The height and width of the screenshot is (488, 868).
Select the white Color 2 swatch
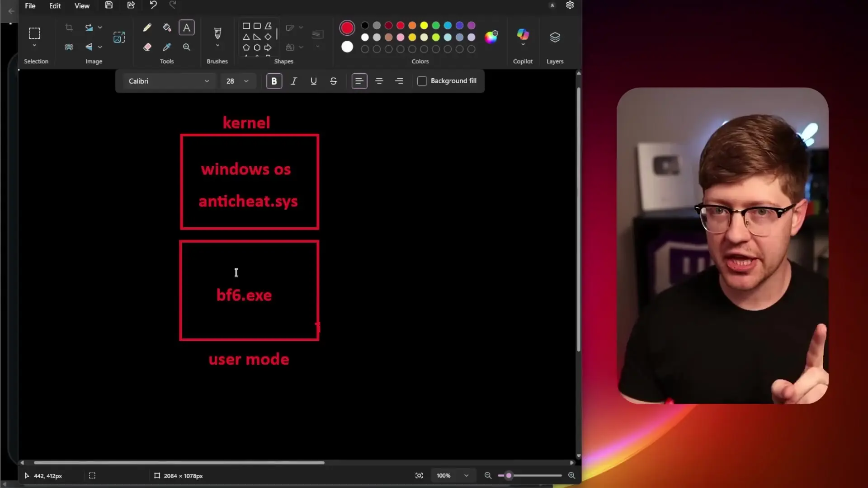[347, 47]
